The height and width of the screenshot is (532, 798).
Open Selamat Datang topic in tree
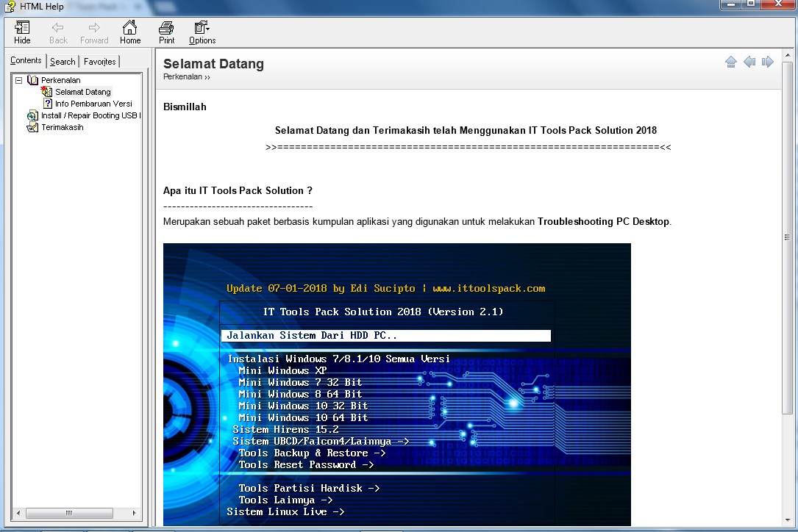pyautogui.click(x=83, y=92)
